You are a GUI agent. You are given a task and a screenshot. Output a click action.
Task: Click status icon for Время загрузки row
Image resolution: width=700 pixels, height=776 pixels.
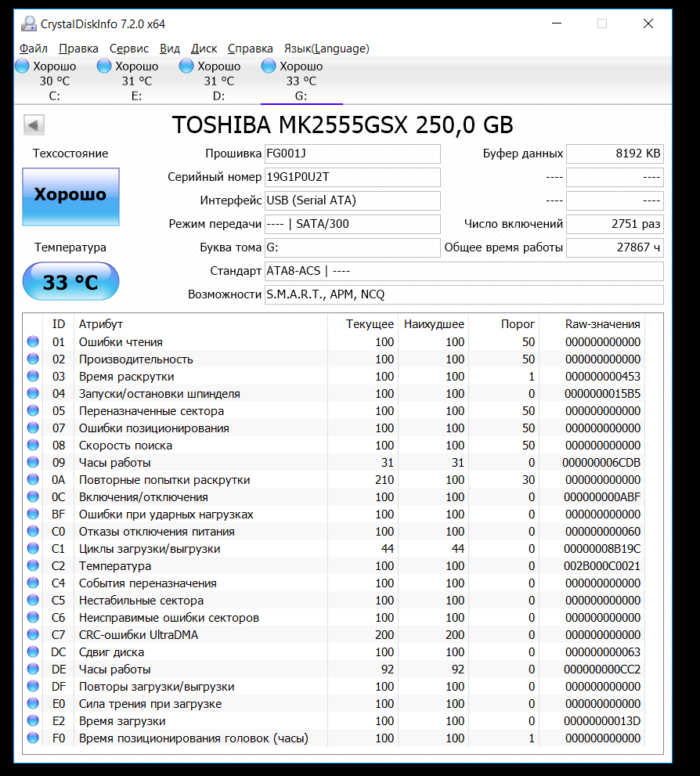(x=33, y=720)
